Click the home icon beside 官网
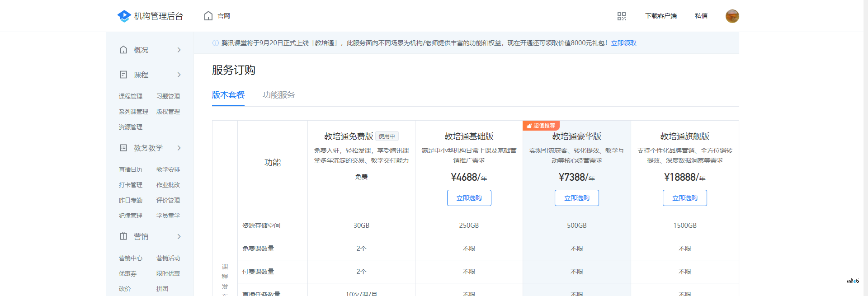868x296 pixels. point(208,16)
